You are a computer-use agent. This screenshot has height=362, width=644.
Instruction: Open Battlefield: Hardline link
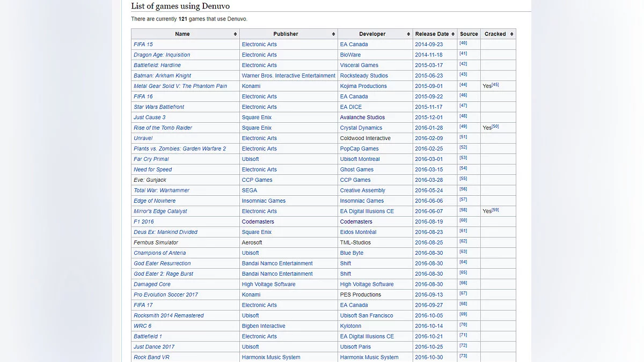157,65
